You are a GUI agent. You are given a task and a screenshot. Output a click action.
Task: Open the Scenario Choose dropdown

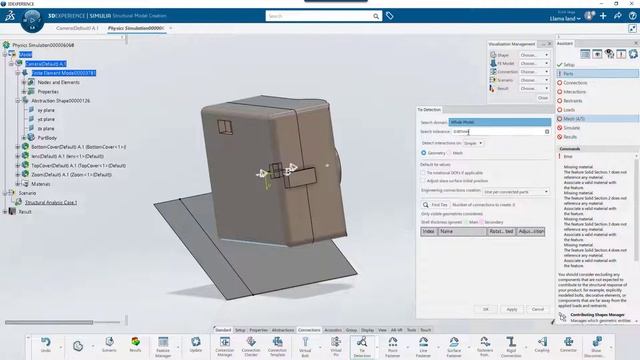pos(534,80)
